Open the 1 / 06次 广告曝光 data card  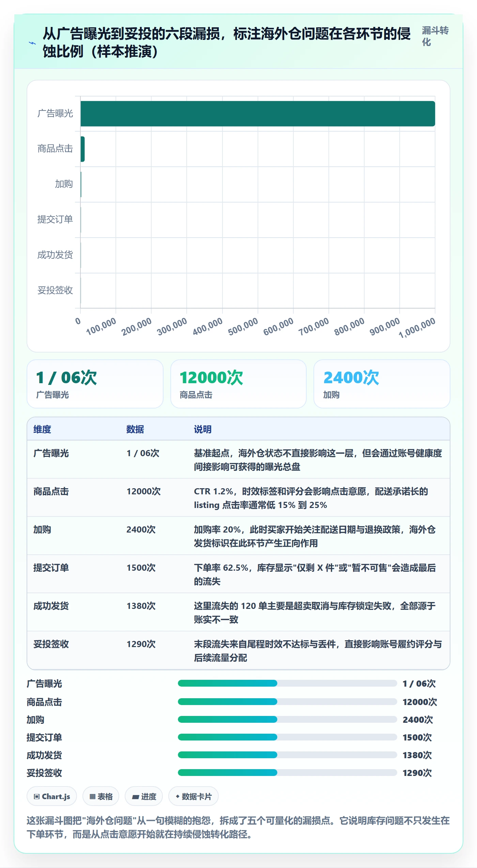coord(95,384)
